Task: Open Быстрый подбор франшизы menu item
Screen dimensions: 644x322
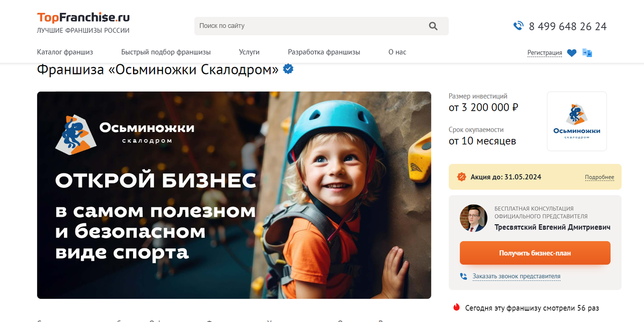Action: [166, 52]
